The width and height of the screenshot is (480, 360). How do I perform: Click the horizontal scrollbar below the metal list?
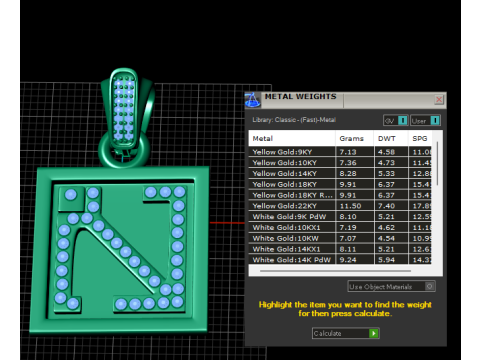[x=335, y=271]
